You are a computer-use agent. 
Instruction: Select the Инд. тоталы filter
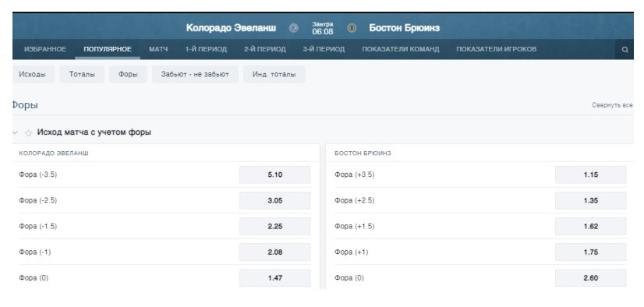click(x=274, y=74)
